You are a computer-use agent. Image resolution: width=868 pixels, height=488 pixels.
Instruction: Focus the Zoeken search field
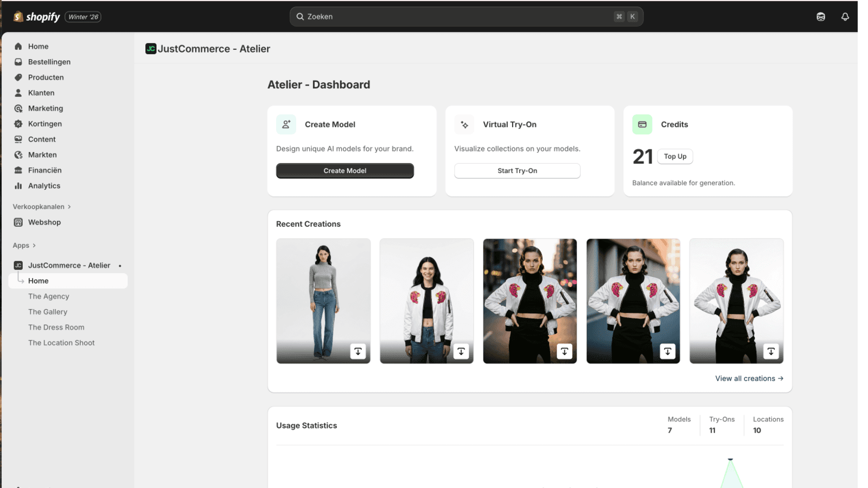click(456, 17)
